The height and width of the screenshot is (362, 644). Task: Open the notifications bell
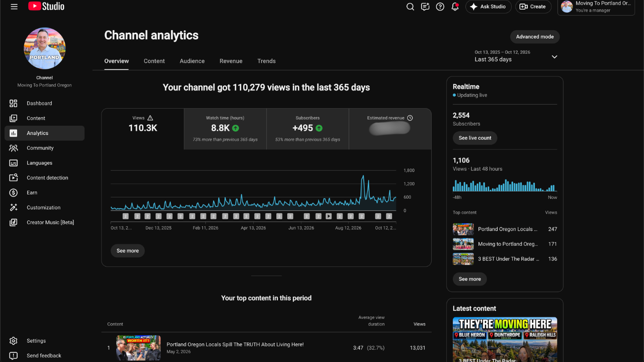pos(455,7)
